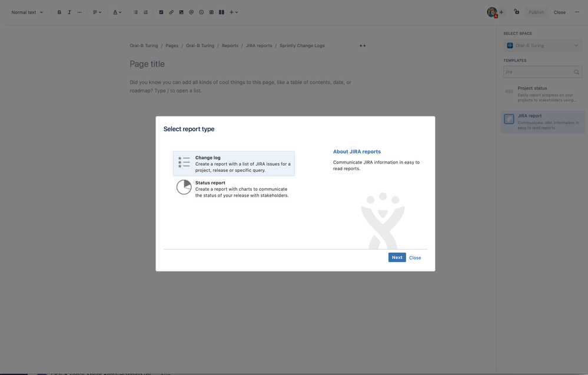This screenshot has width=588, height=375.
Task: Click the insert table icon
Action: 211,12
